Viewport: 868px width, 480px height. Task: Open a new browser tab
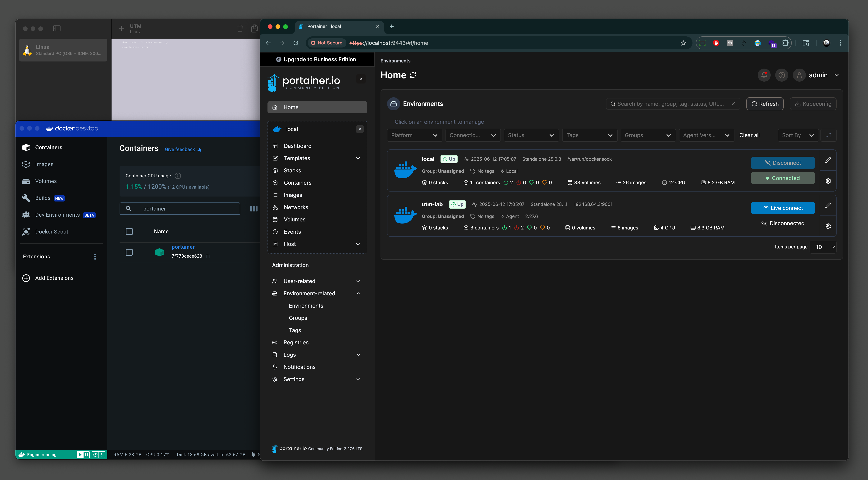point(391,27)
